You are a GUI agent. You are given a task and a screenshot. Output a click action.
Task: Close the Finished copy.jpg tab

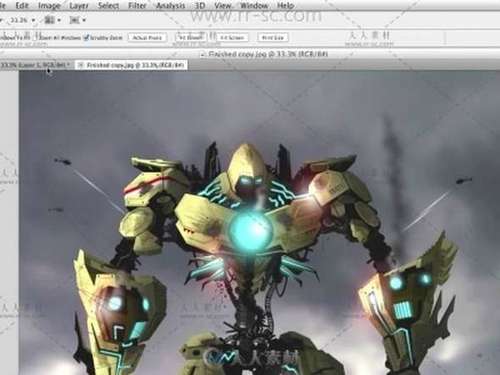pyautogui.click(x=80, y=65)
